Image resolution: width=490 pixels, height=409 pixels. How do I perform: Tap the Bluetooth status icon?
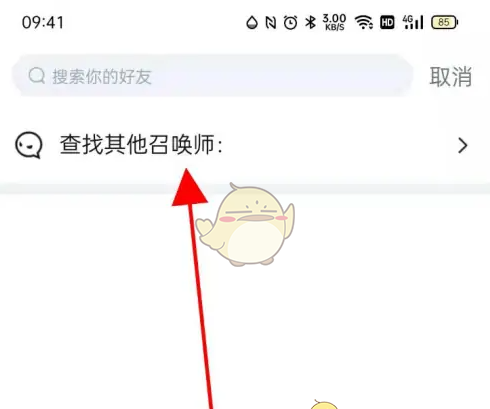coord(311,23)
